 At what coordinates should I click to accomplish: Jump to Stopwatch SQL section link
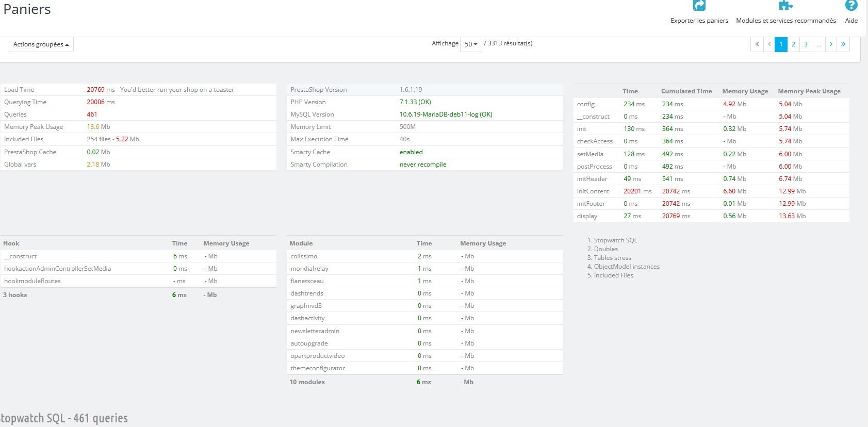pos(615,240)
